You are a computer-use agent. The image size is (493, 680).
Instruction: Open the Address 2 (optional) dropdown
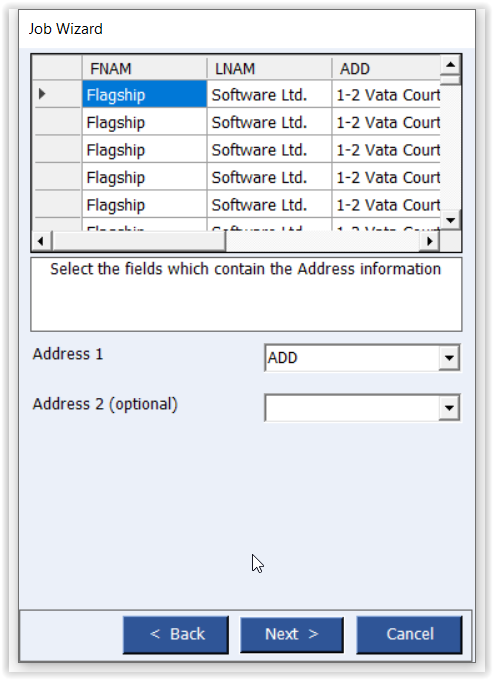[x=449, y=408]
